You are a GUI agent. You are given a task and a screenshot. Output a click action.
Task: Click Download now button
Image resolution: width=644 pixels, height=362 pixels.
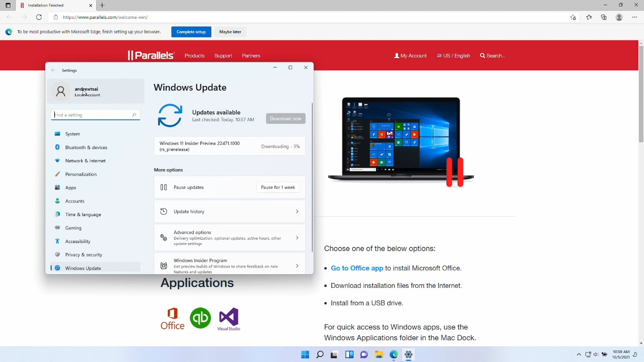[285, 118]
